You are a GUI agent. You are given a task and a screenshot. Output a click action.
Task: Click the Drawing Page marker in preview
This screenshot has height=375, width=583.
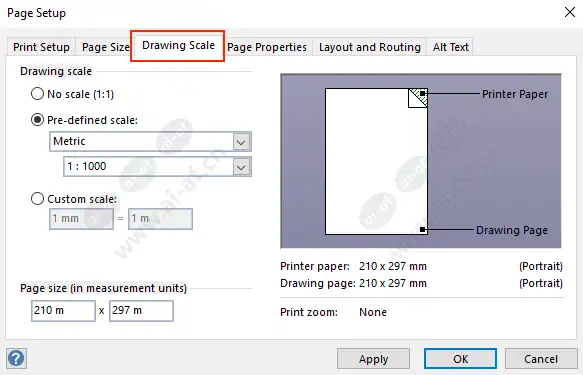coord(422,230)
